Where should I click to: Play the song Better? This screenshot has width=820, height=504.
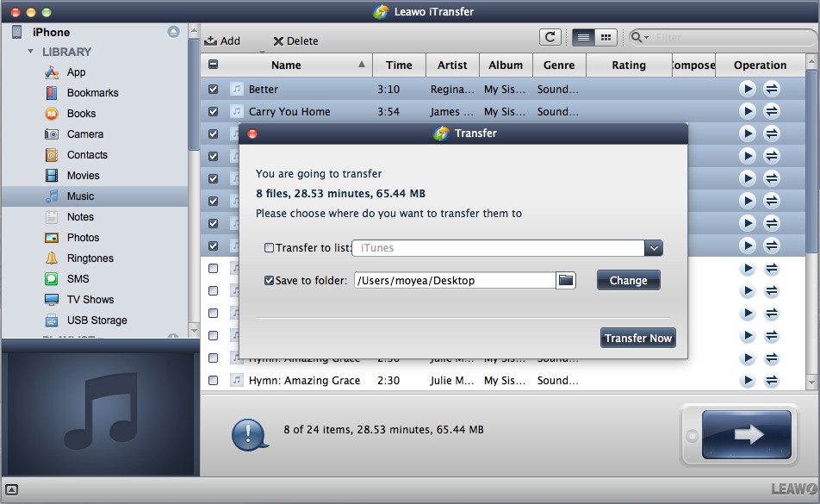(x=748, y=89)
